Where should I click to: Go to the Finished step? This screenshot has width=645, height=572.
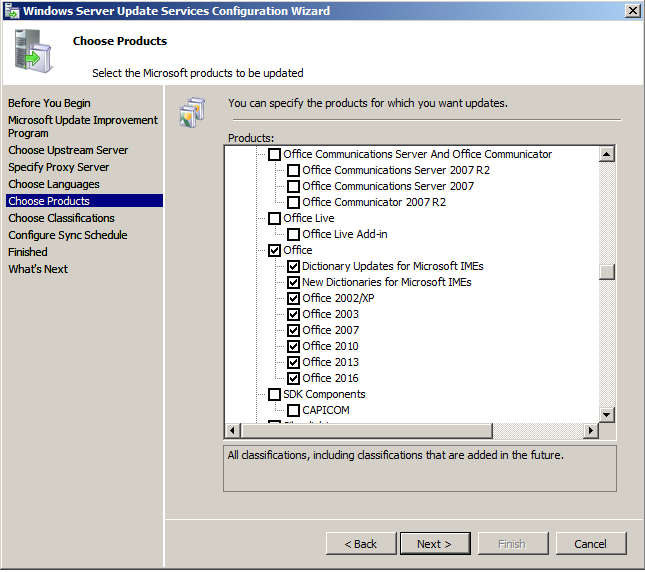[x=28, y=252]
